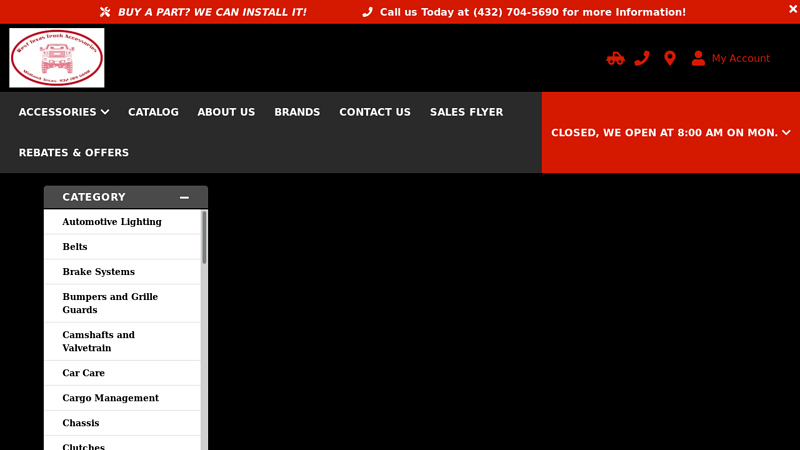Image resolution: width=800 pixels, height=450 pixels.
Task: Select Camshafts and Valvetrain category
Action: (122, 341)
